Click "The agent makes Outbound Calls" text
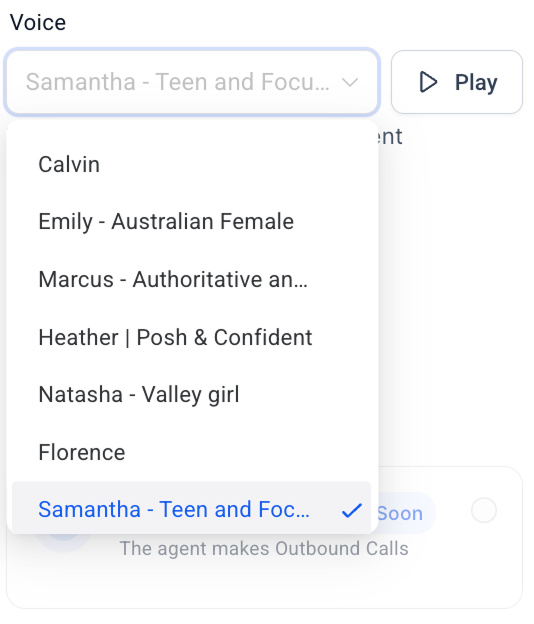The image size is (534, 624). pos(264,549)
